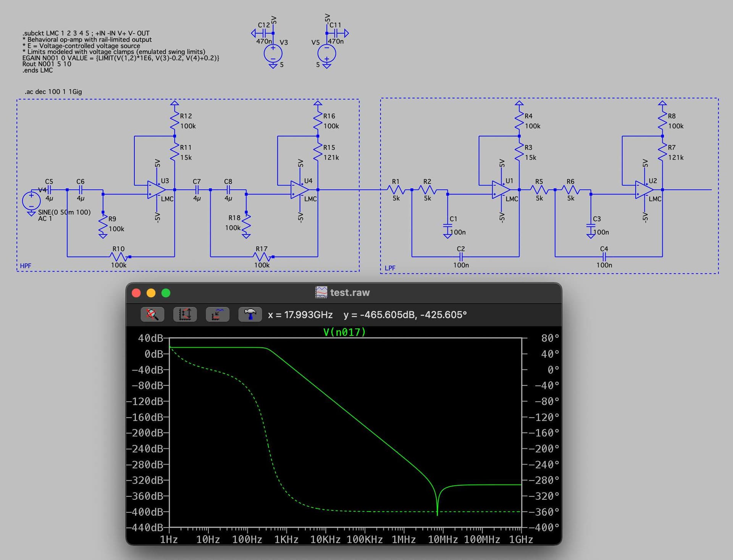
Task: Click the pick visible traces icon
Action: (x=217, y=315)
